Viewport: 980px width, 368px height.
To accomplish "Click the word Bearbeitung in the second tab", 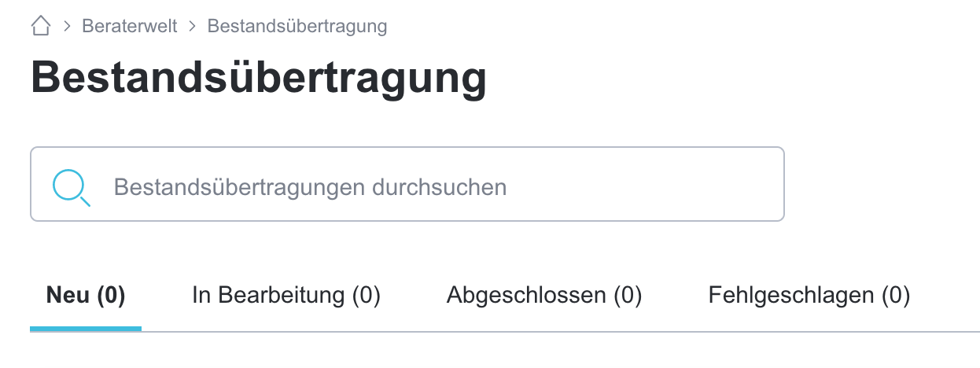I will [x=281, y=296].
